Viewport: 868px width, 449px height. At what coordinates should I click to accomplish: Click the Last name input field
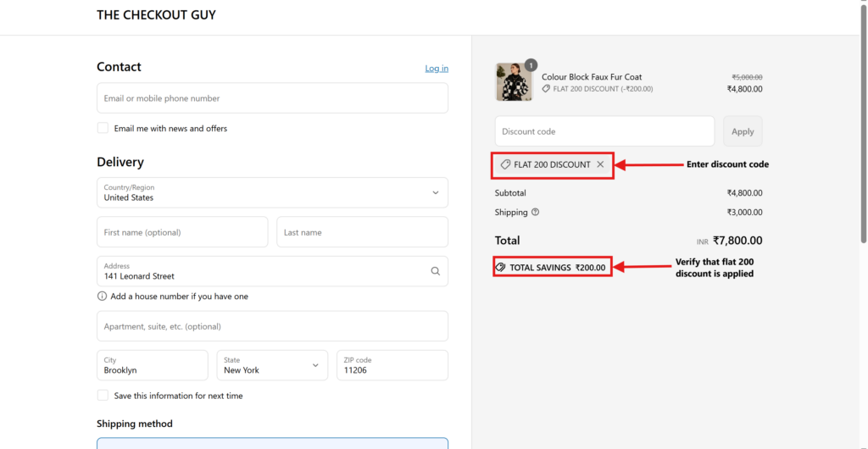point(362,232)
